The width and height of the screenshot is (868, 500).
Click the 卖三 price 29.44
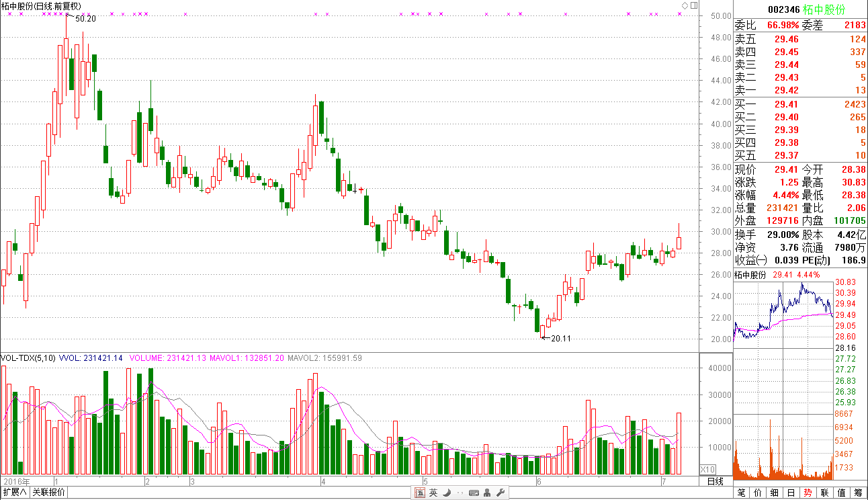click(787, 65)
